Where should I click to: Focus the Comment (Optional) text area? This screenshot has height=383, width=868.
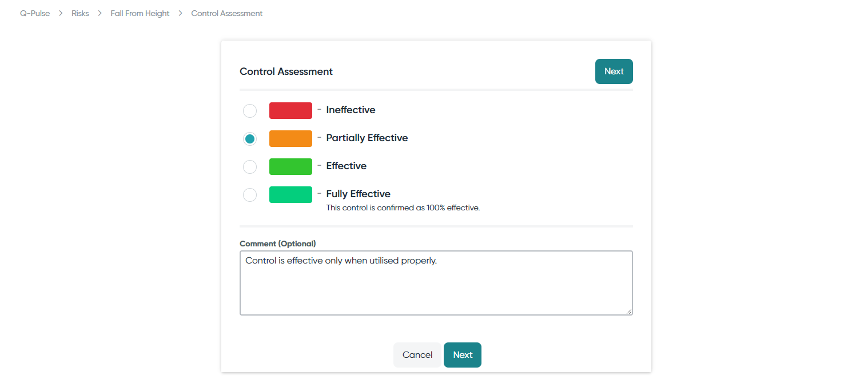pyautogui.click(x=436, y=283)
